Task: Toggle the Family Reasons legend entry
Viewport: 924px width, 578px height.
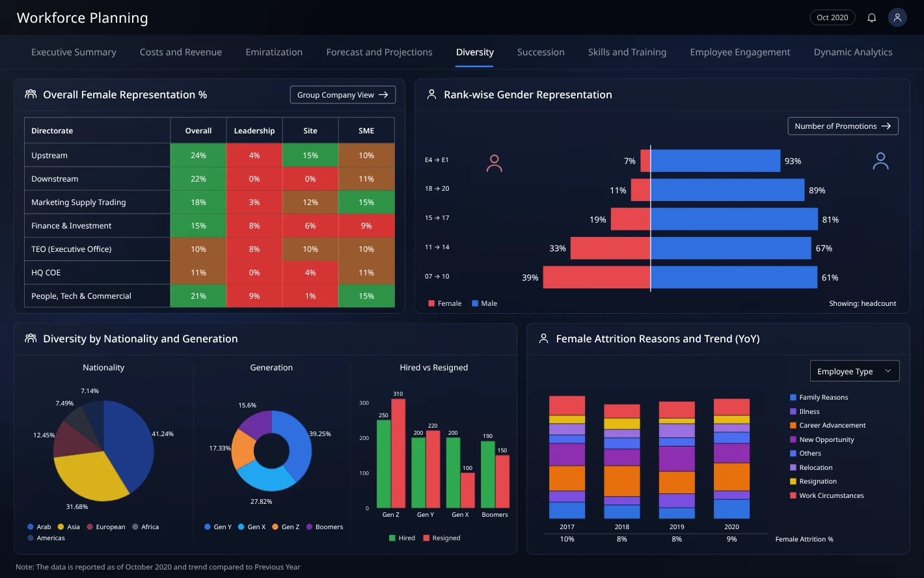Action: click(819, 397)
